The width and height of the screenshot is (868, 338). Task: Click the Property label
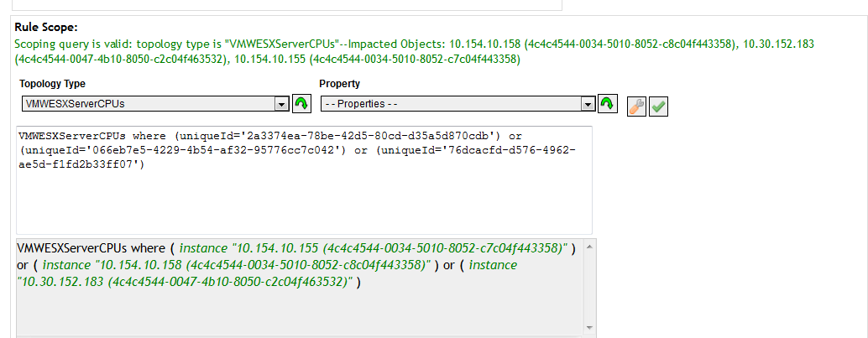click(x=339, y=84)
